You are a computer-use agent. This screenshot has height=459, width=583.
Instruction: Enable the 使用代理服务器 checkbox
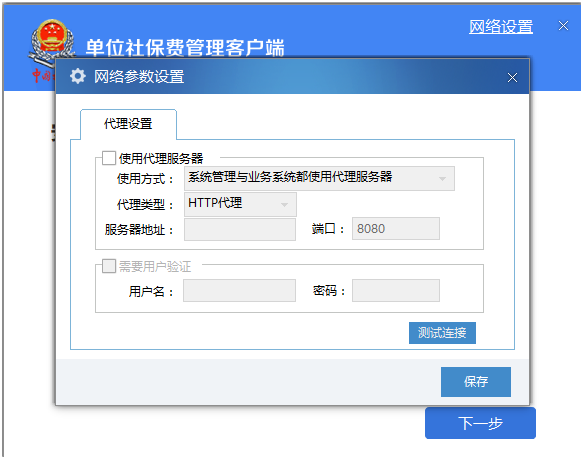(x=109, y=158)
